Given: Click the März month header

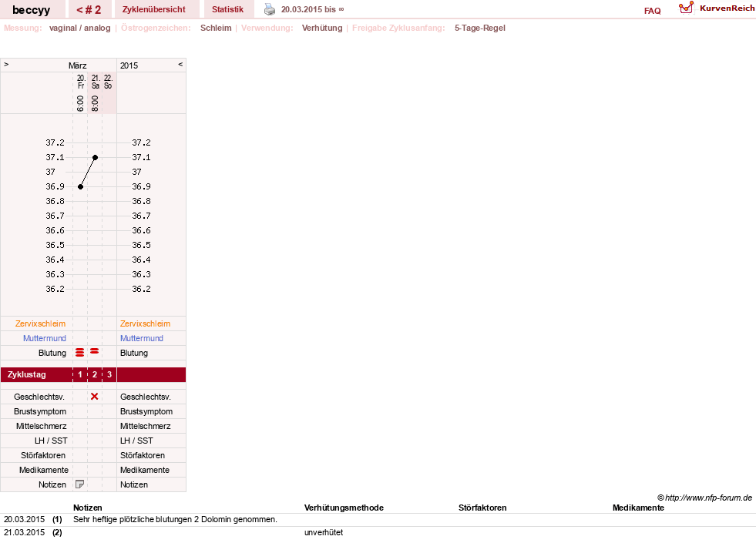Looking at the screenshot, I should coord(77,65).
